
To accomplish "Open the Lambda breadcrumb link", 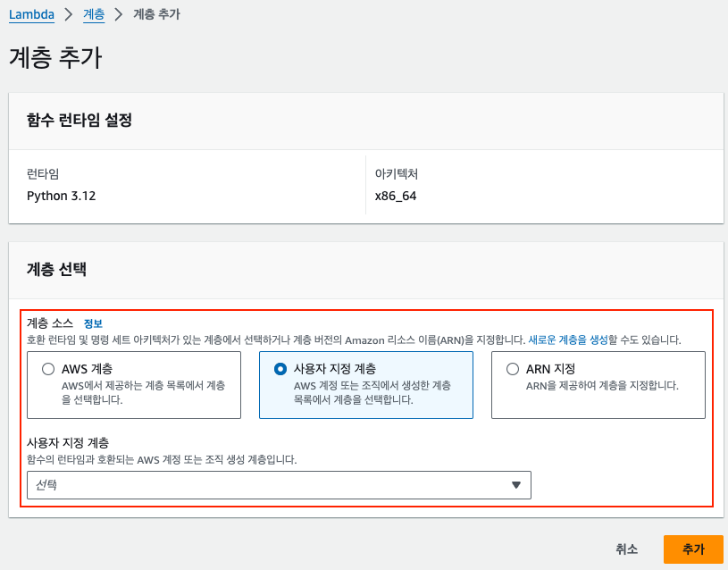I will (x=31, y=14).
